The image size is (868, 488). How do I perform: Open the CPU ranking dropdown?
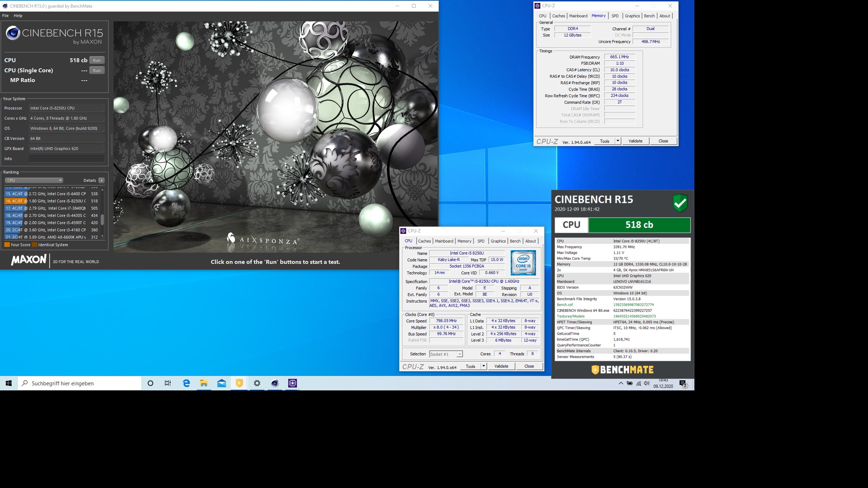tap(34, 180)
